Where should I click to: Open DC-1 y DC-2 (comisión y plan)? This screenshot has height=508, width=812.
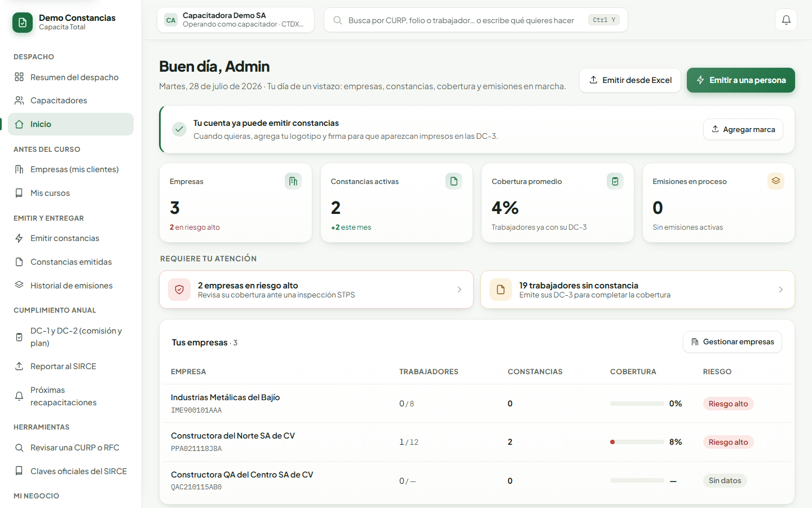tap(70, 337)
